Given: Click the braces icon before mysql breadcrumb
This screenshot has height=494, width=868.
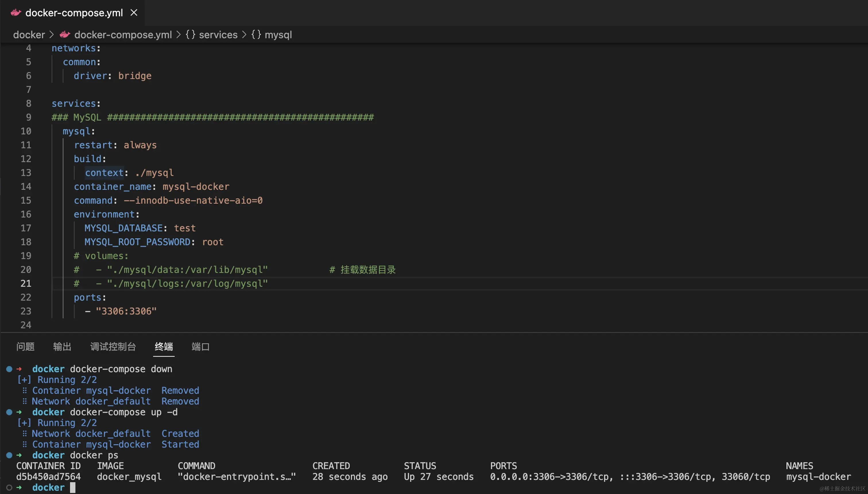Looking at the screenshot, I should tap(256, 35).
